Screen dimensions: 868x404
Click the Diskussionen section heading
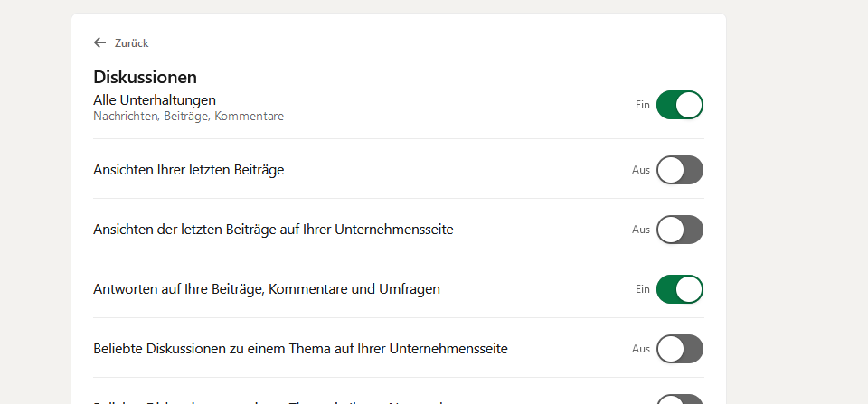(x=145, y=78)
